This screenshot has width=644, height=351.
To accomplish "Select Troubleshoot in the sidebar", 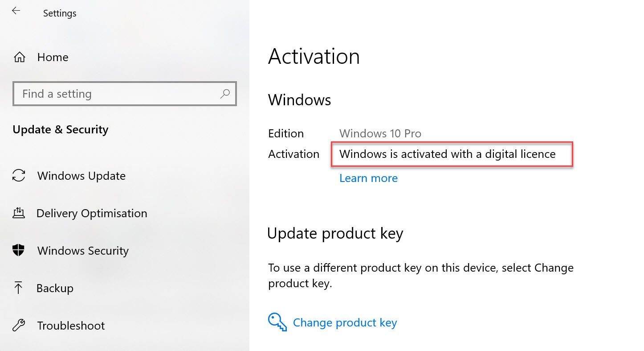I will (x=71, y=325).
